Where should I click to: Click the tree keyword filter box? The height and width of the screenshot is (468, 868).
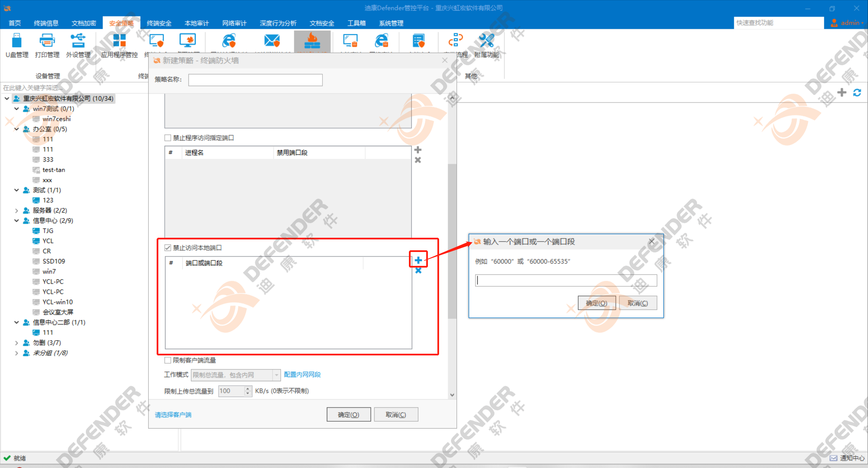point(74,88)
